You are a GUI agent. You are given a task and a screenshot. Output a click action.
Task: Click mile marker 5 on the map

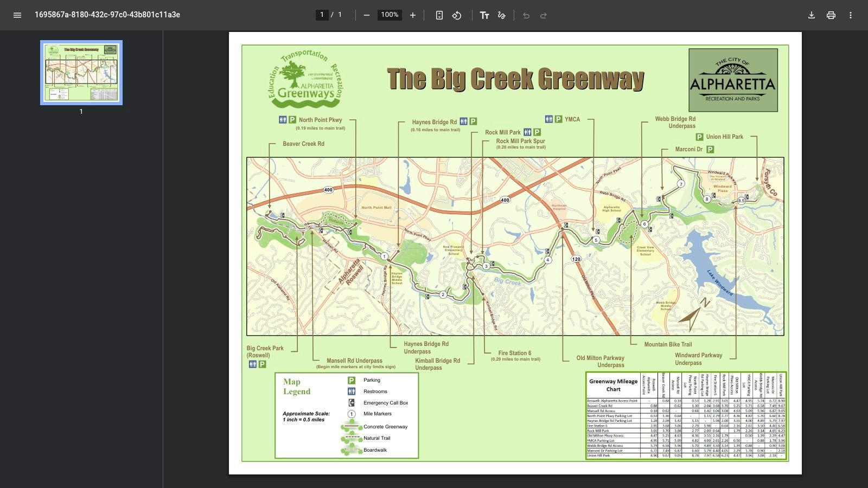click(x=596, y=240)
